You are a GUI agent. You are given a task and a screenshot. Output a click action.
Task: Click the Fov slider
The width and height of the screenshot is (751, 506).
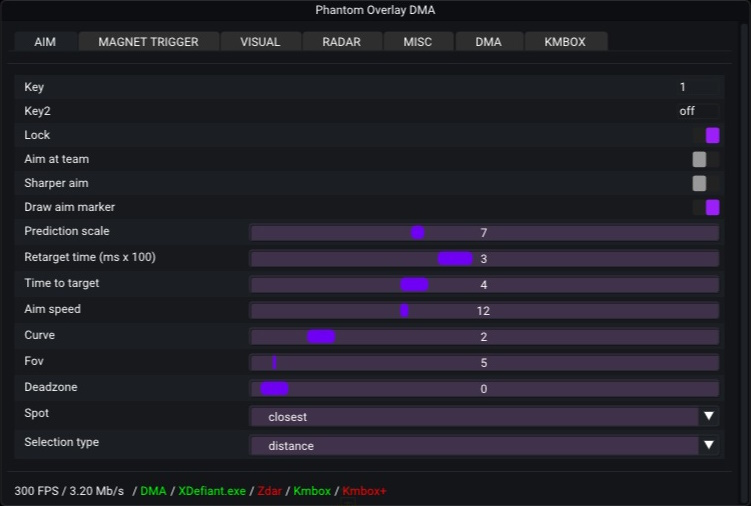point(484,362)
